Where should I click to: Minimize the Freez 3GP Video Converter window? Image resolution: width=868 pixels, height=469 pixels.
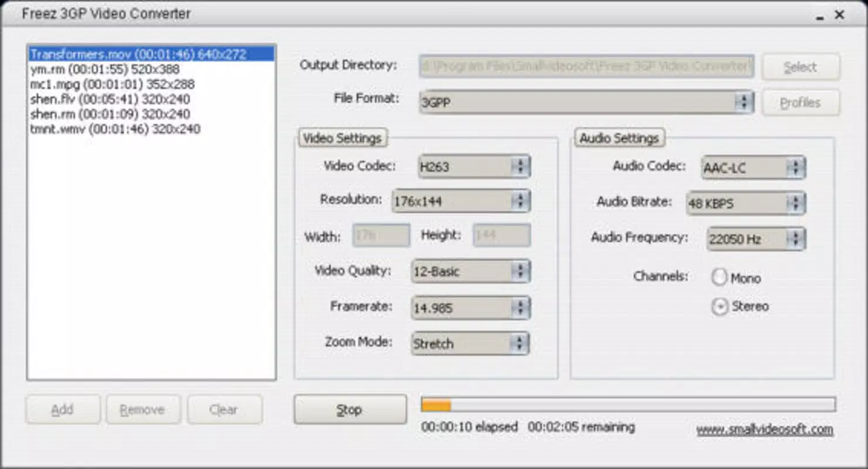[x=820, y=16]
